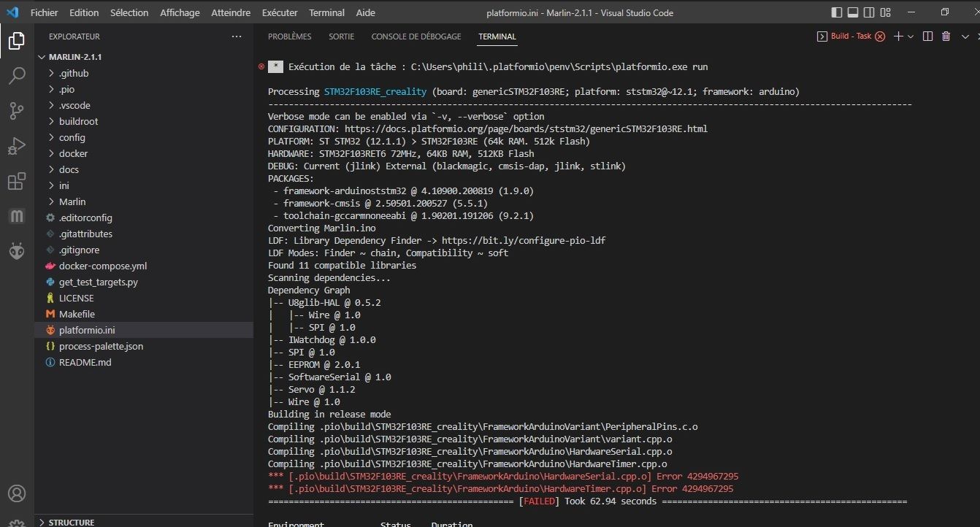This screenshot has width=980, height=527.
Task: Click the gear icon of .editorconfig
Action: pos(50,218)
